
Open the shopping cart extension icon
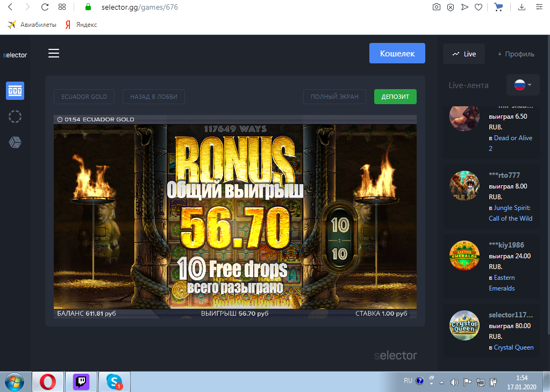(498, 7)
